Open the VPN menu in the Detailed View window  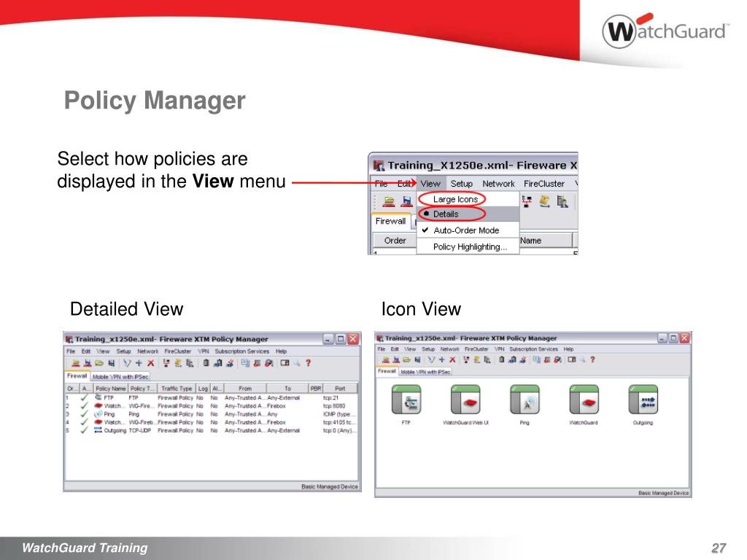[204, 351]
